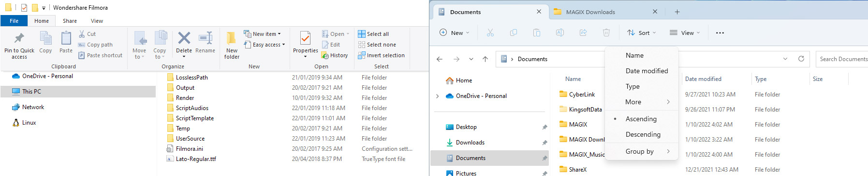Select This PC in navigation pane
This screenshot has height=176, width=868.
(x=31, y=92)
